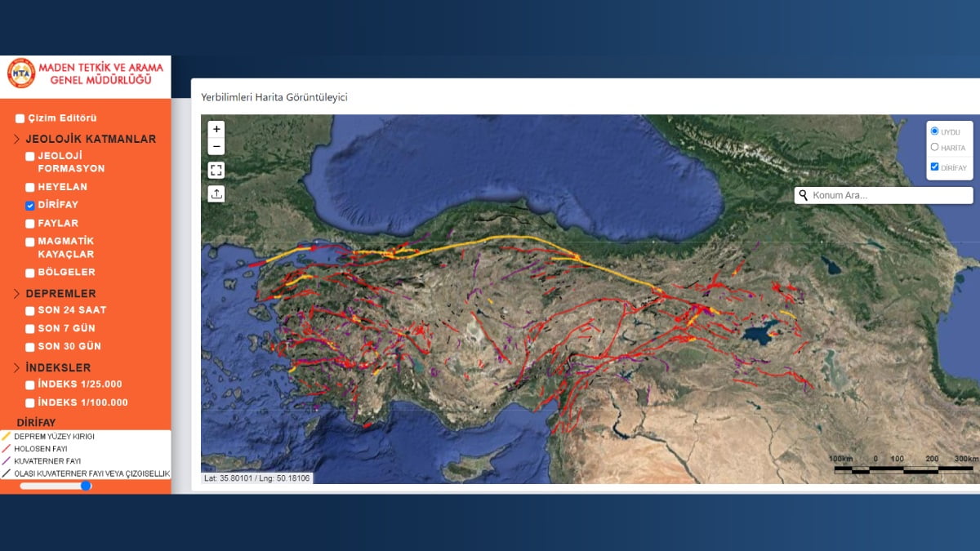
Task: Click the MTA logo emblem
Action: (21, 73)
